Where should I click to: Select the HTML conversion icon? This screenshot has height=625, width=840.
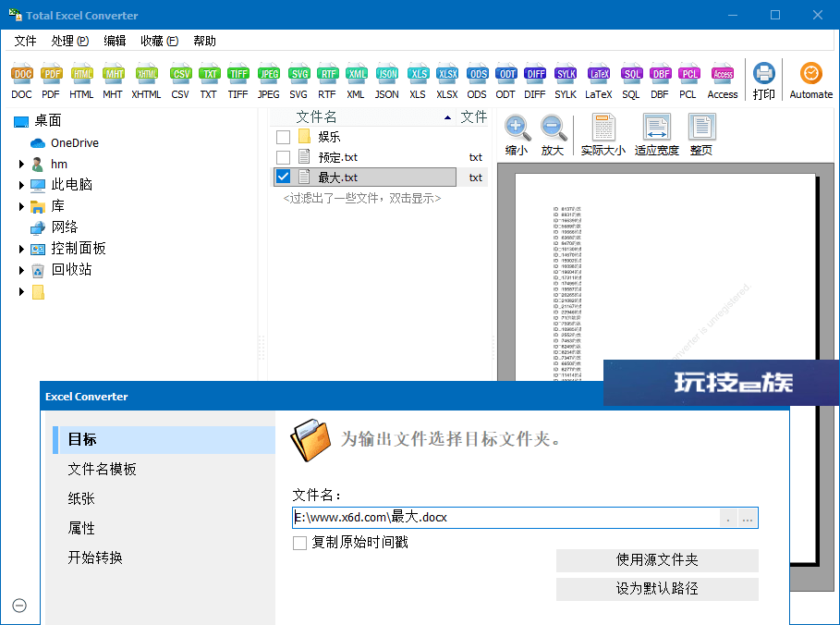(x=81, y=80)
